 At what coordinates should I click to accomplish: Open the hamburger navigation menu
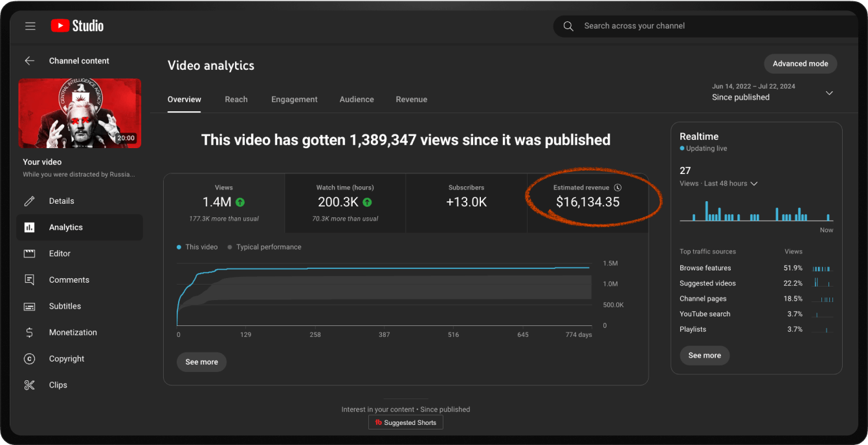click(30, 26)
